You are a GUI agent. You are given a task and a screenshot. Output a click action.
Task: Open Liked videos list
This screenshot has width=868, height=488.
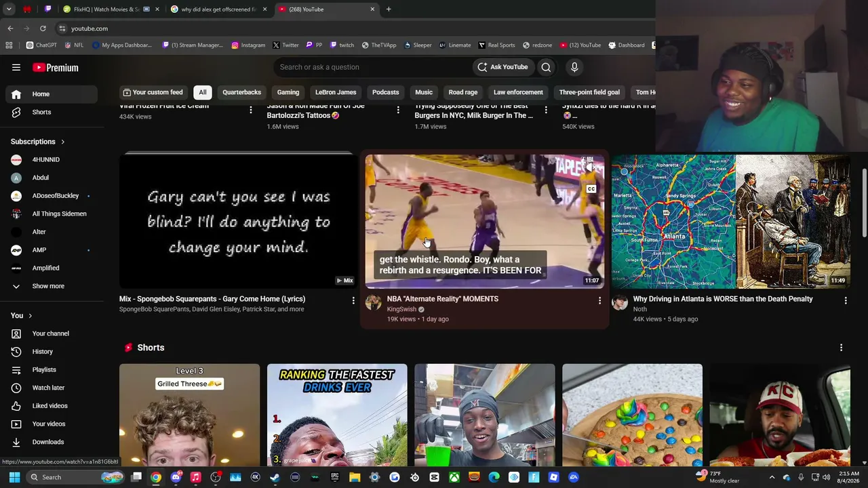[x=49, y=405]
